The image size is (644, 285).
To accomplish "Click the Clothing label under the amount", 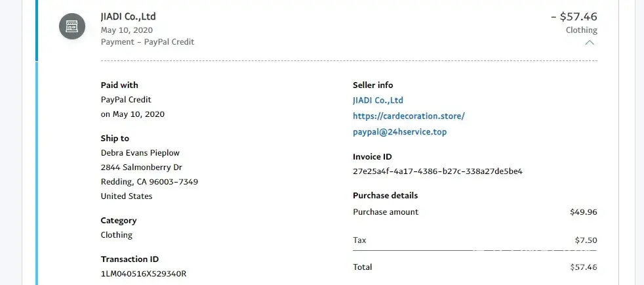I will [581, 30].
